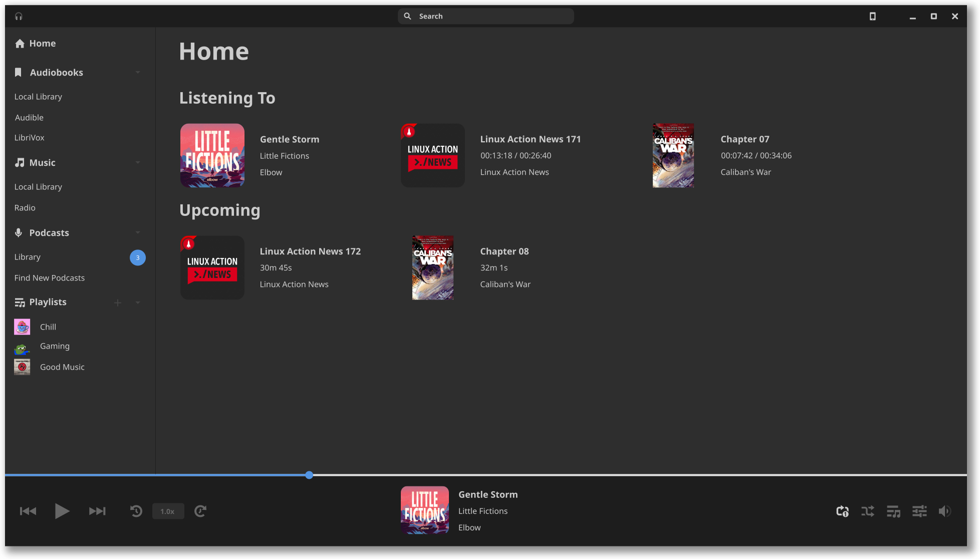The width and height of the screenshot is (980, 559).
Task: Toggle shuffle mode
Action: pos(868,511)
